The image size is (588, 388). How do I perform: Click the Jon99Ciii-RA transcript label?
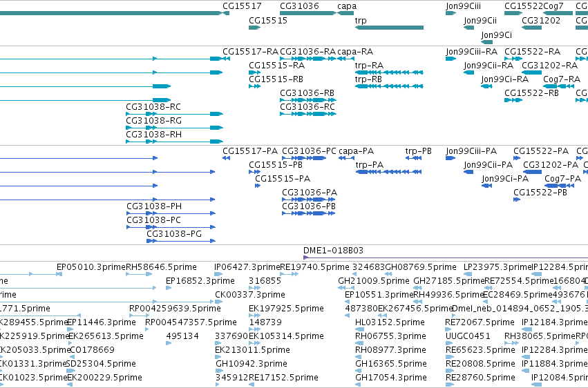pyautogui.click(x=472, y=52)
